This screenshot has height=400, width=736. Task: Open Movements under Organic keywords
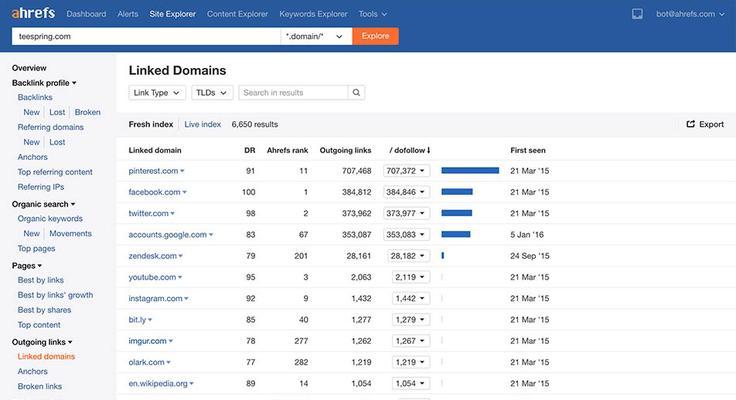click(70, 234)
